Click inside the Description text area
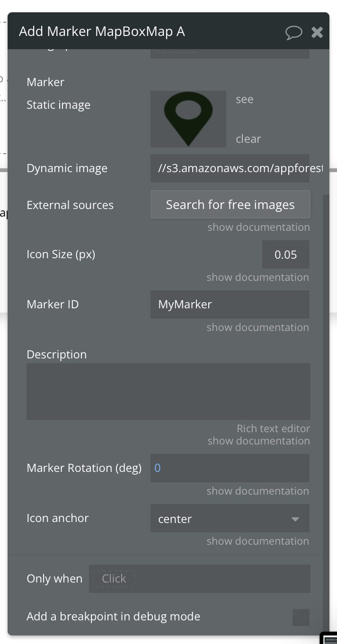 click(x=168, y=391)
